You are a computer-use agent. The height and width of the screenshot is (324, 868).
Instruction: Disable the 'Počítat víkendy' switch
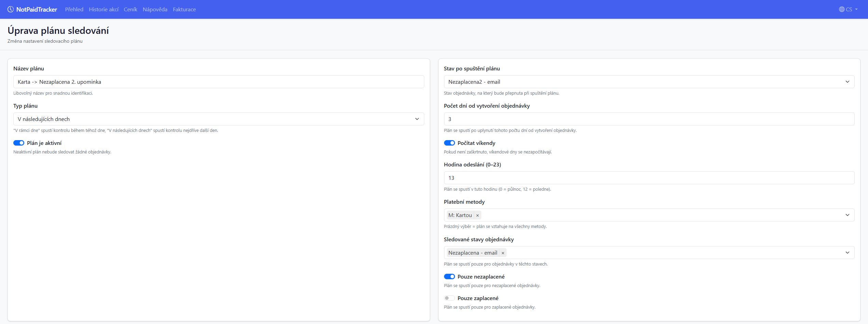[449, 143]
